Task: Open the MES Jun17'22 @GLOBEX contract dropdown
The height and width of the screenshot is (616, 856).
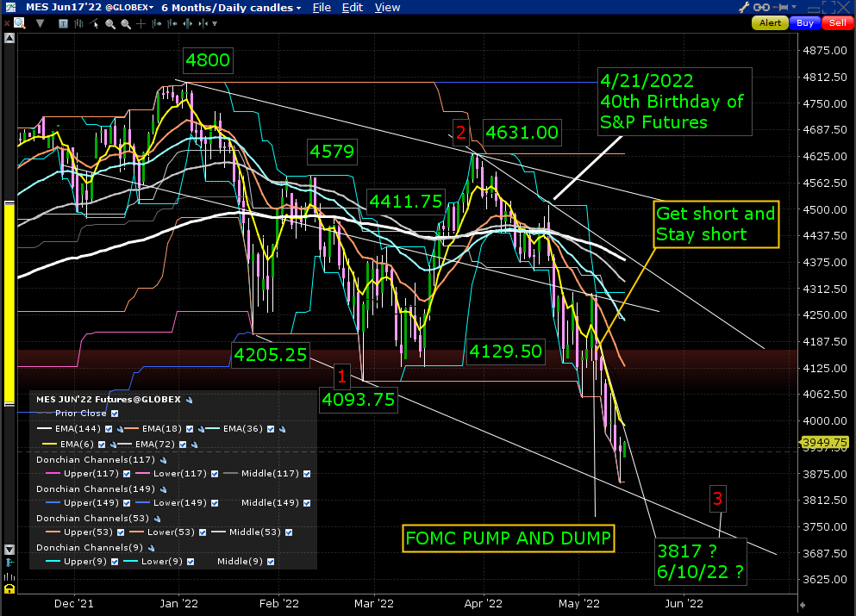Action: click(x=90, y=8)
